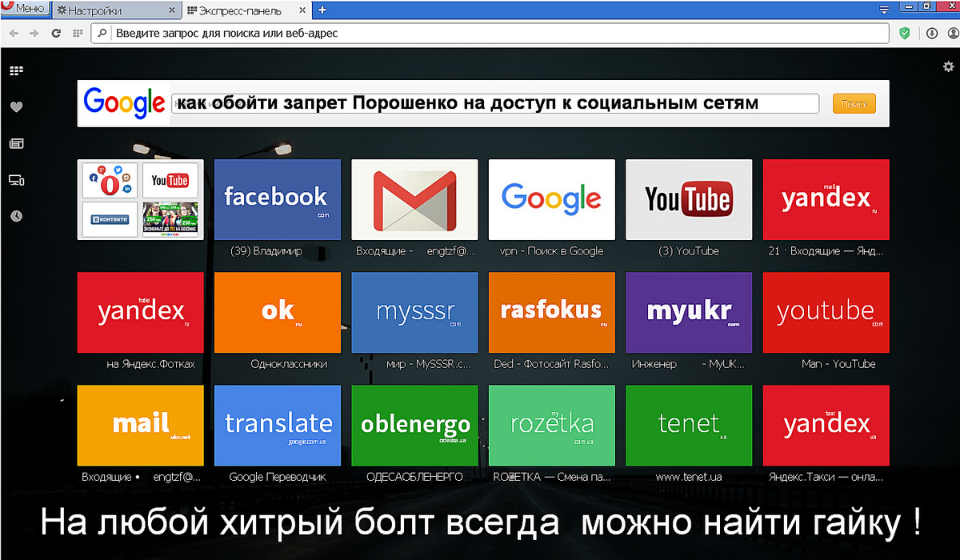Open Speed Dial grid icon in toolbar
The image size is (960, 560).
point(78,34)
